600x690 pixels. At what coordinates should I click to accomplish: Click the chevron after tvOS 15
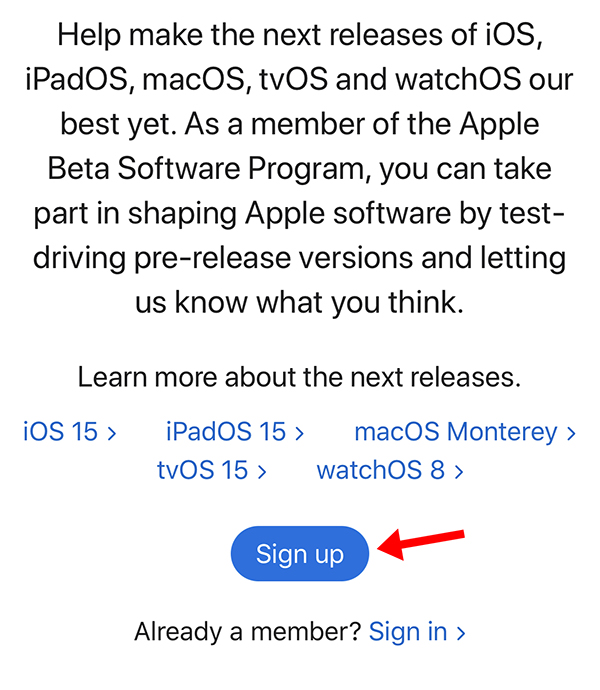[262, 471]
